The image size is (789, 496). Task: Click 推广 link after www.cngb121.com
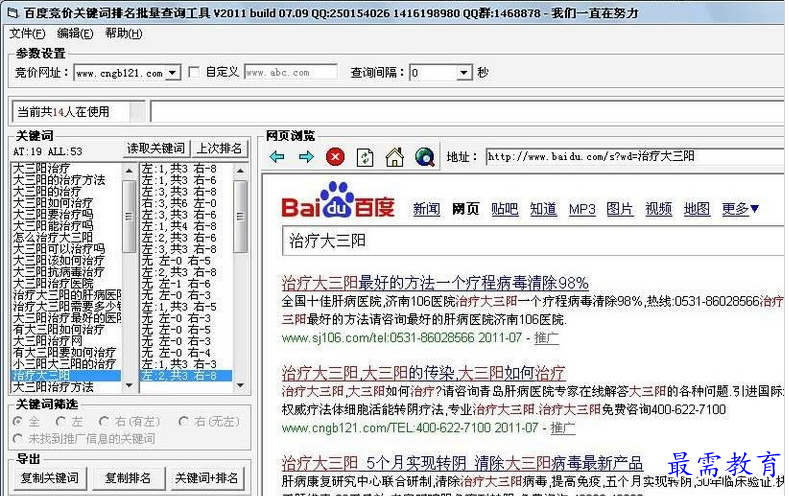(x=563, y=429)
